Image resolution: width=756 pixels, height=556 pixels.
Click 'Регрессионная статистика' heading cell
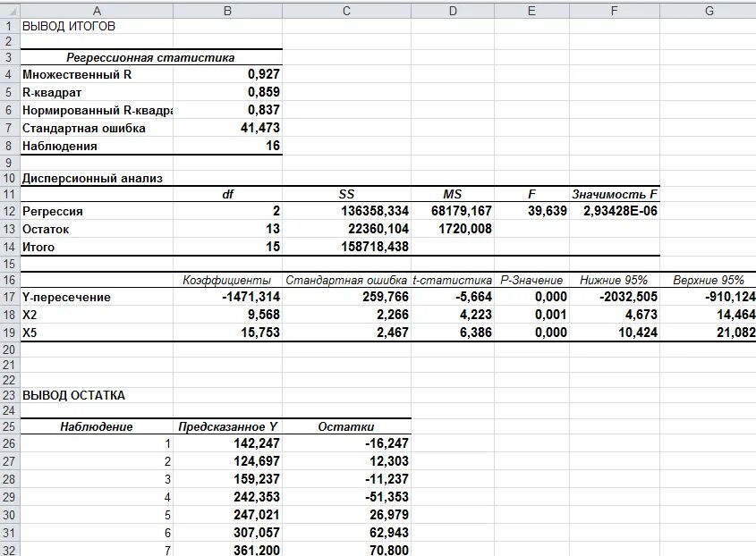click(151, 57)
